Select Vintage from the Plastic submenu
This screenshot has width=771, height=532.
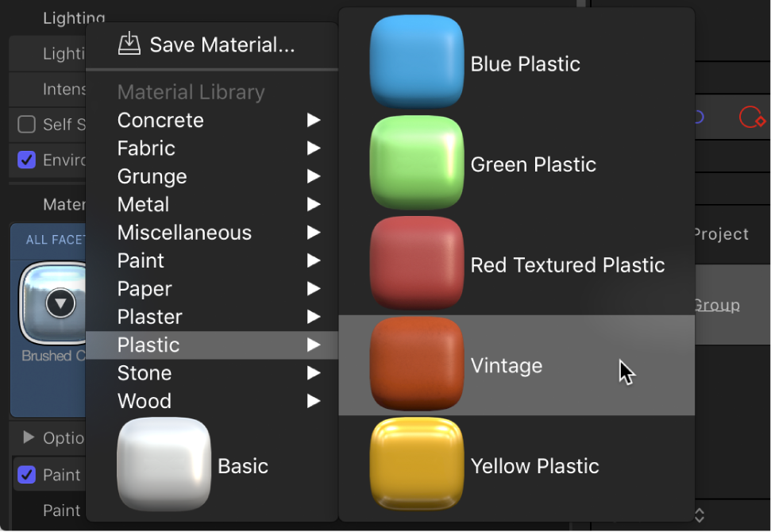click(507, 365)
